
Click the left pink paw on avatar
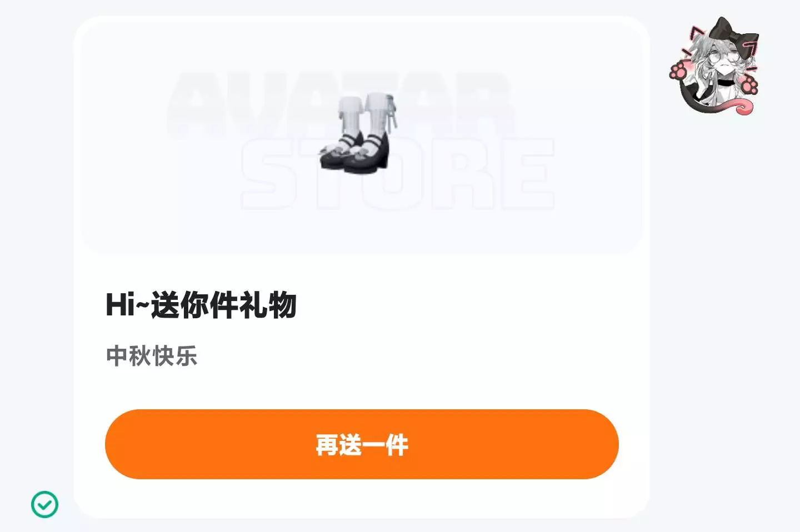click(x=678, y=72)
